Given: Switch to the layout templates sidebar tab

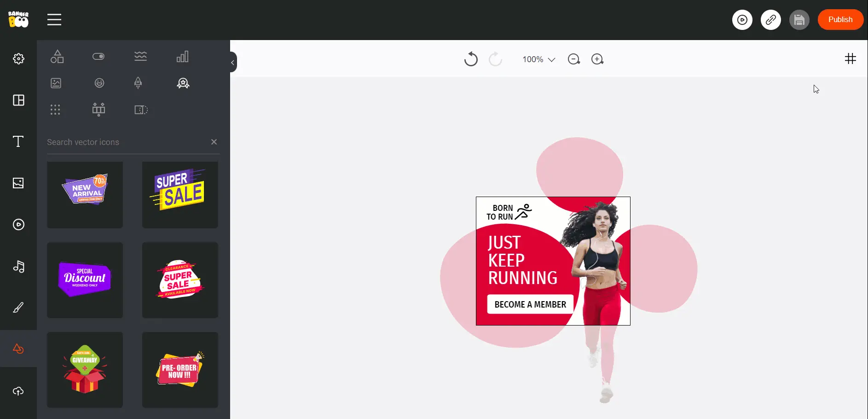Looking at the screenshot, I should point(18,100).
